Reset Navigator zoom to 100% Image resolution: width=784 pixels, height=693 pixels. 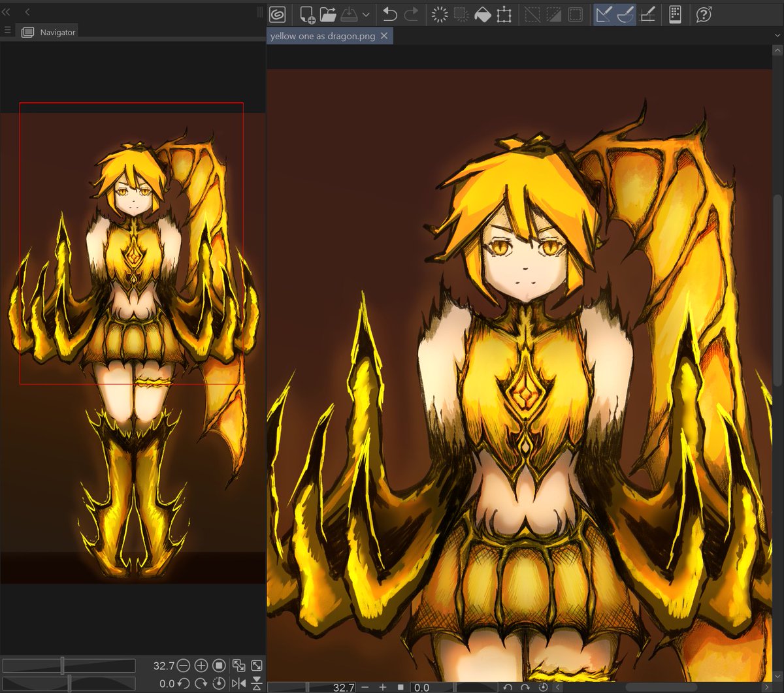point(220,666)
